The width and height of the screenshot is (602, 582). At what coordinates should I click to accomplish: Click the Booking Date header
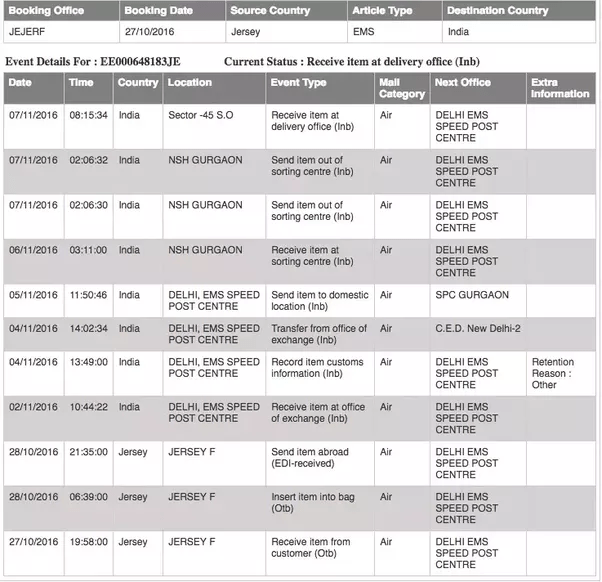(172, 10)
